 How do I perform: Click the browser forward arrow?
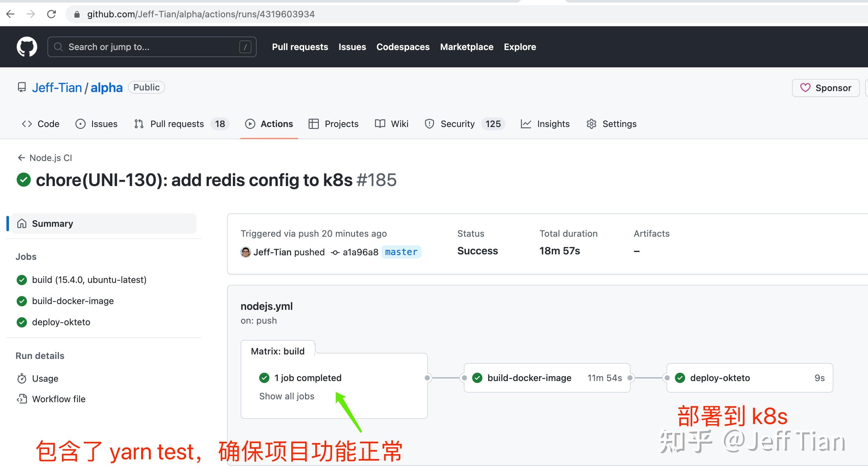tap(31, 14)
